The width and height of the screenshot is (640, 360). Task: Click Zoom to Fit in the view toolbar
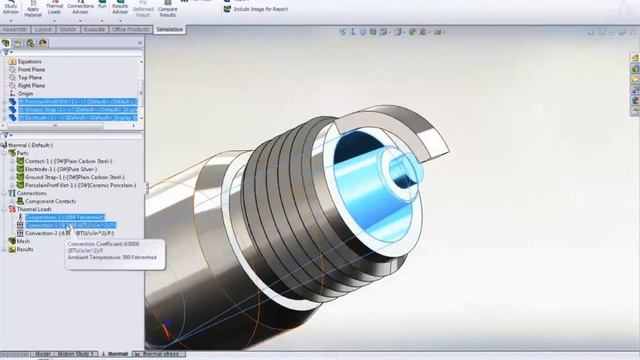(342, 31)
